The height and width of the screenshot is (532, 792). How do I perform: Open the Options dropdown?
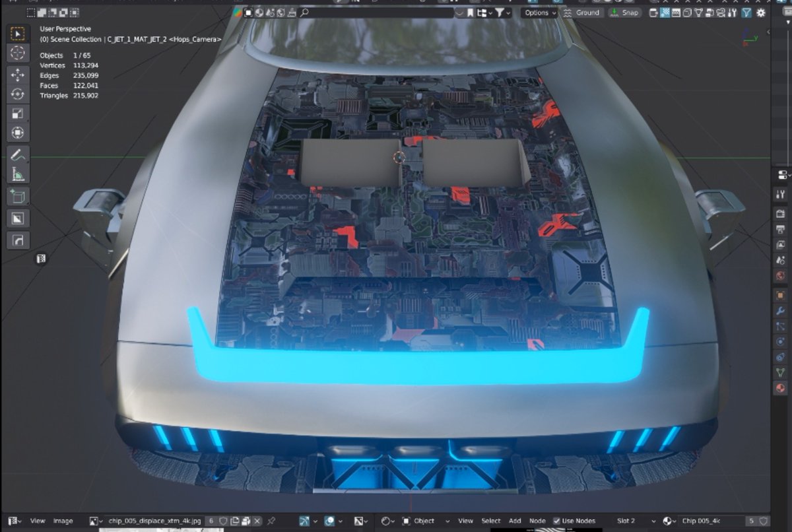click(540, 13)
